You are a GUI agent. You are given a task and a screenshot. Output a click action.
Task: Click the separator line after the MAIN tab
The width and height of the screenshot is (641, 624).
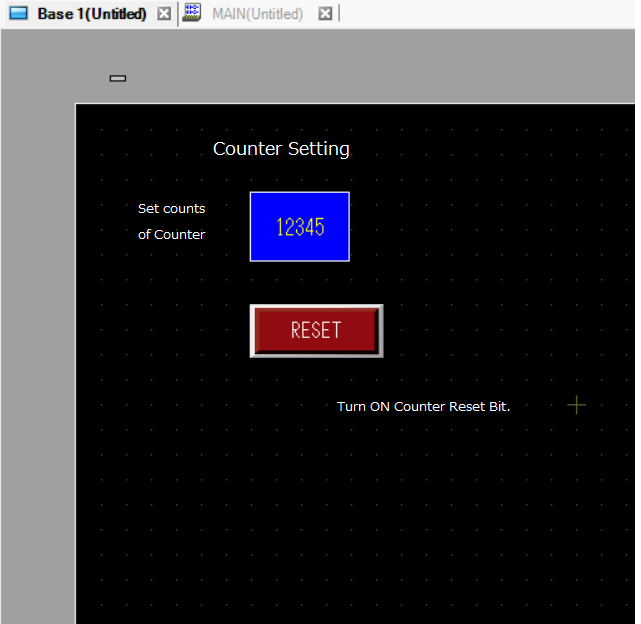(x=339, y=13)
